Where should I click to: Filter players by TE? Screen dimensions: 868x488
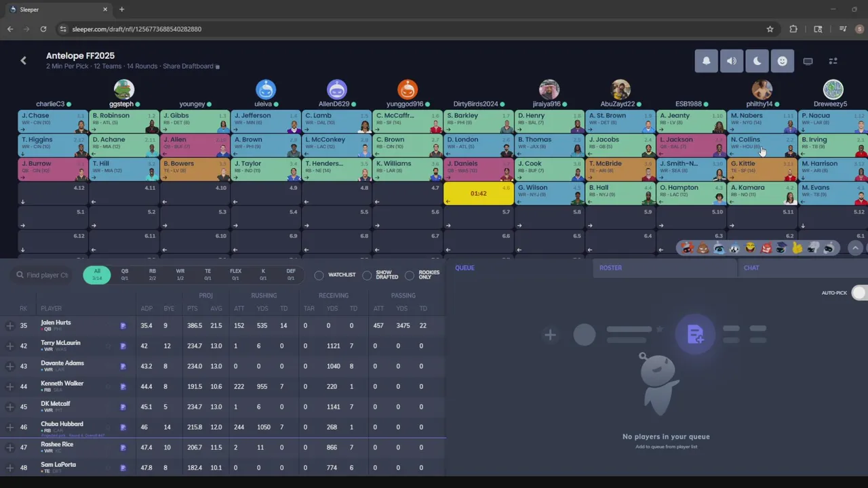(208, 274)
